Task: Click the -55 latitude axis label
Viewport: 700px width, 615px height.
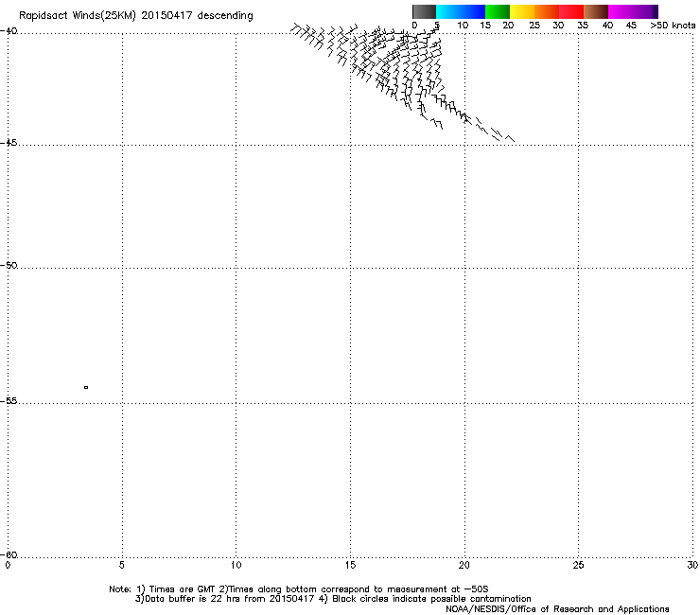Action: [x=9, y=400]
